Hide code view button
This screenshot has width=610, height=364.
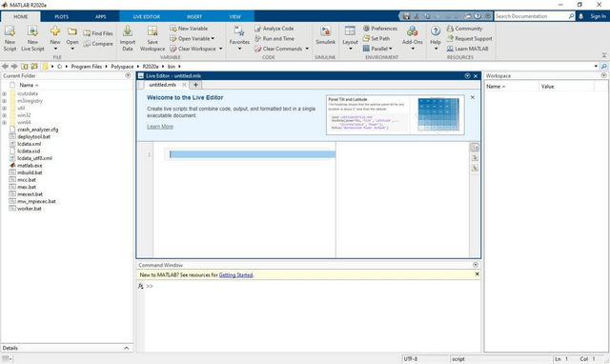pyautogui.click(x=475, y=168)
